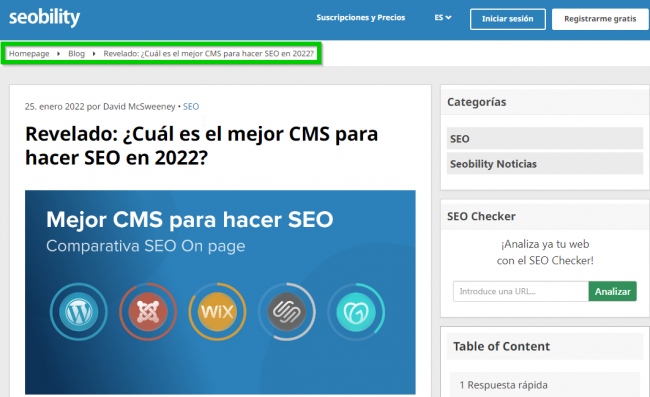Click the Squarespace logo icon
The width and height of the screenshot is (650, 397).
(287, 312)
